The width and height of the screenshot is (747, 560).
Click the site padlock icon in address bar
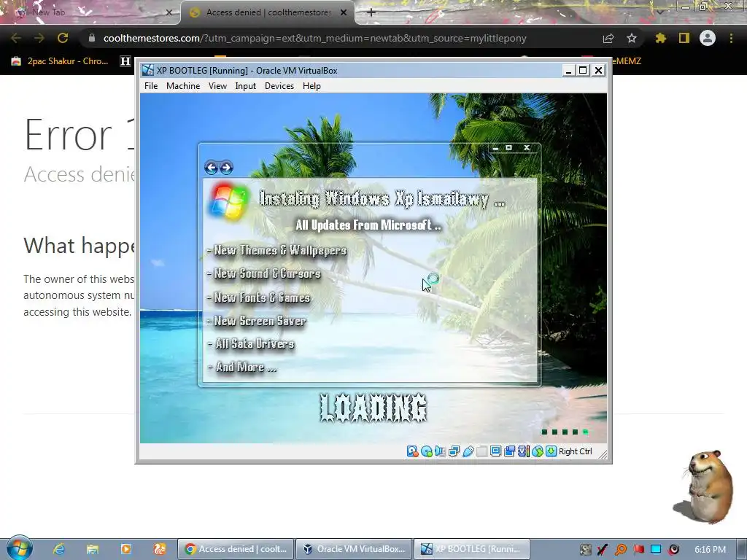click(92, 38)
